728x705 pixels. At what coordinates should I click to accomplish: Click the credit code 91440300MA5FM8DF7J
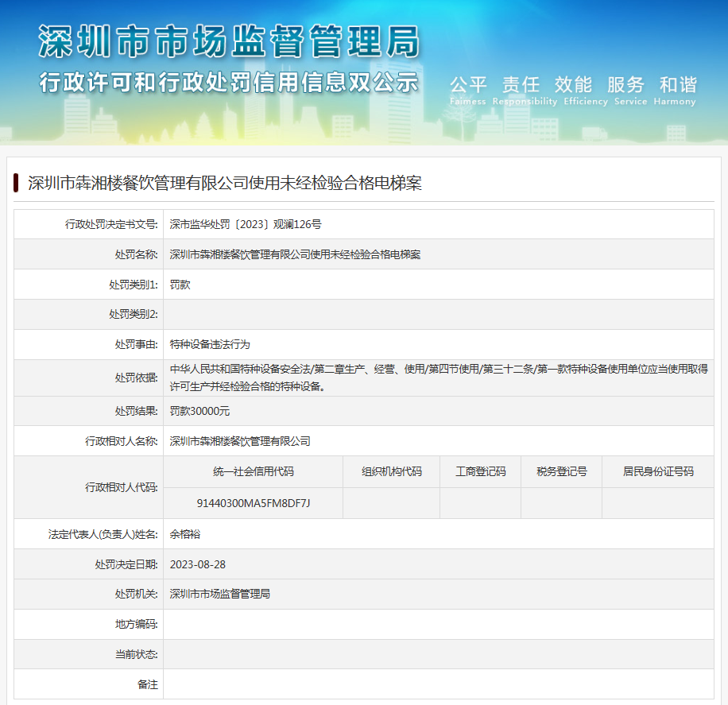tap(254, 503)
